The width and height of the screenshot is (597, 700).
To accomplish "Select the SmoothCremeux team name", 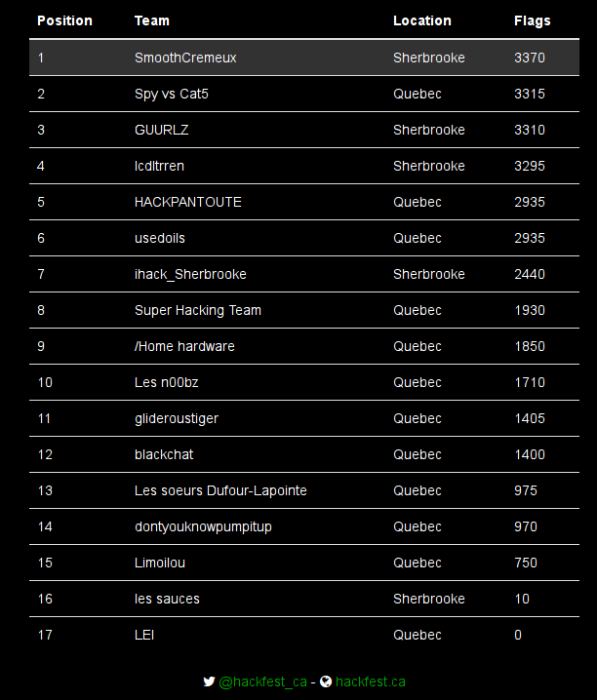I will pyautogui.click(x=185, y=58).
